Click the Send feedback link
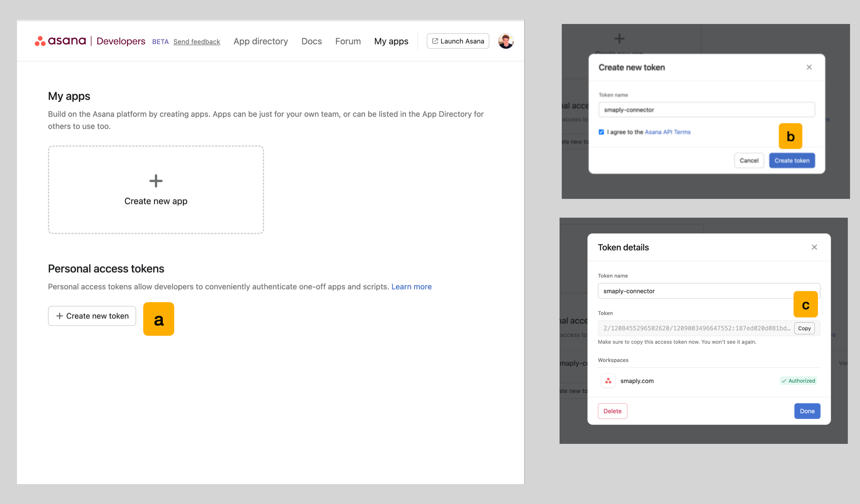The height and width of the screenshot is (504, 860). point(197,42)
